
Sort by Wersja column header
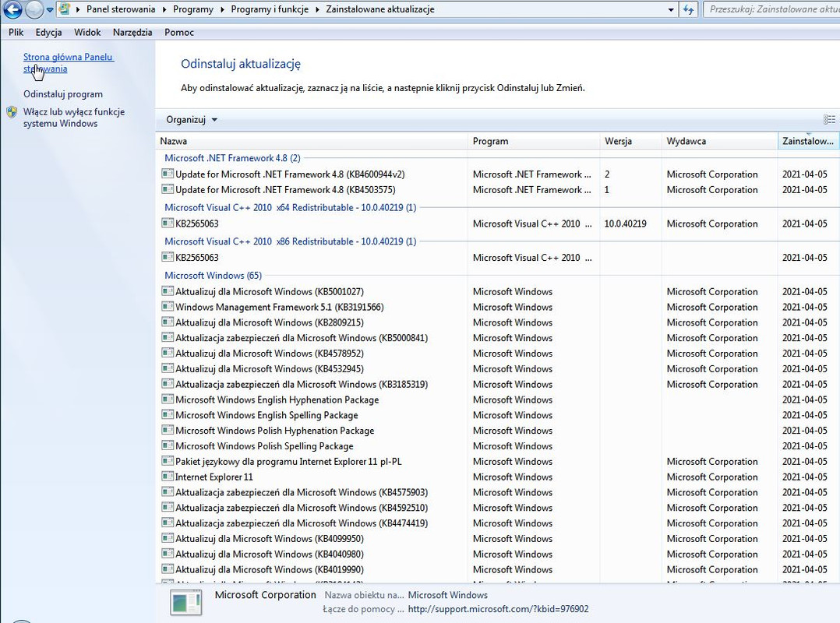(x=630, y=141)
